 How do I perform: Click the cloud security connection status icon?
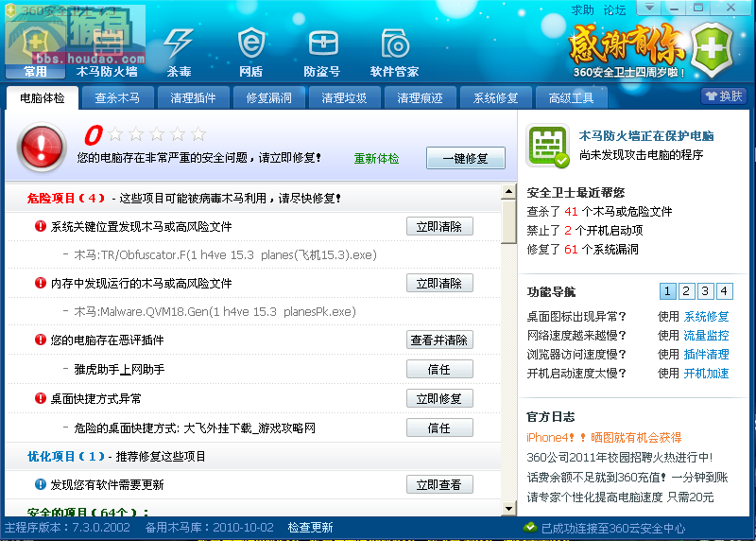(530, 528)
